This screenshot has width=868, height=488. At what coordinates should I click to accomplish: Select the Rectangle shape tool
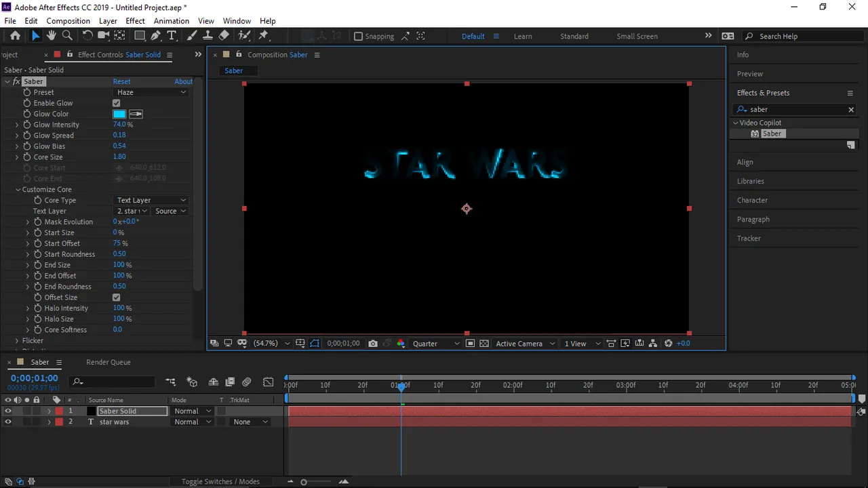[x=140, y=36]
